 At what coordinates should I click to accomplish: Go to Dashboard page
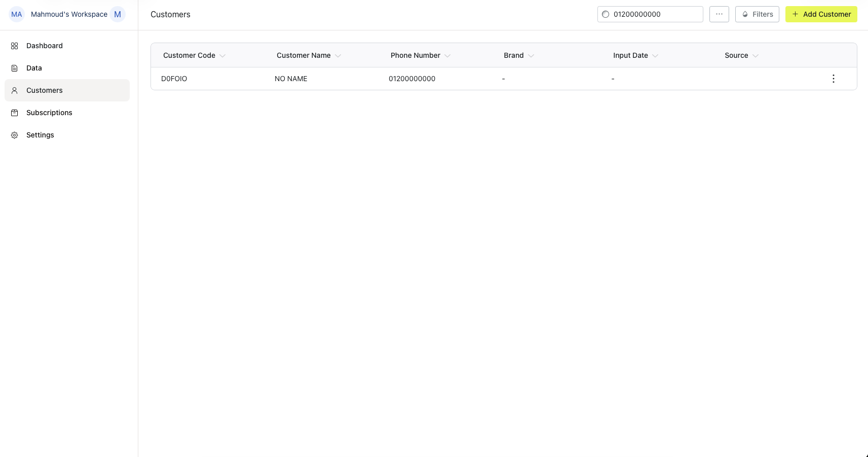pos(67,46)
